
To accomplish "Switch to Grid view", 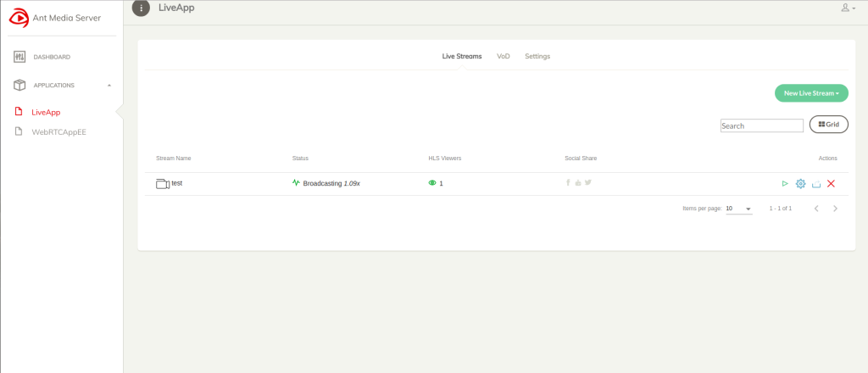I will (829, 125).
